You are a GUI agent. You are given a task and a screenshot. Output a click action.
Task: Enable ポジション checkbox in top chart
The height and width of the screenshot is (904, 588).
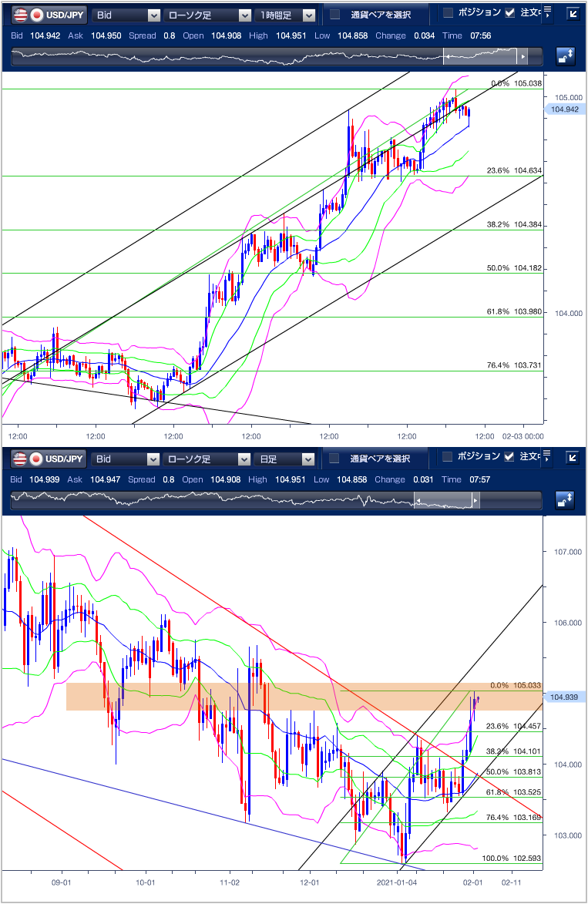coord(449,13)
